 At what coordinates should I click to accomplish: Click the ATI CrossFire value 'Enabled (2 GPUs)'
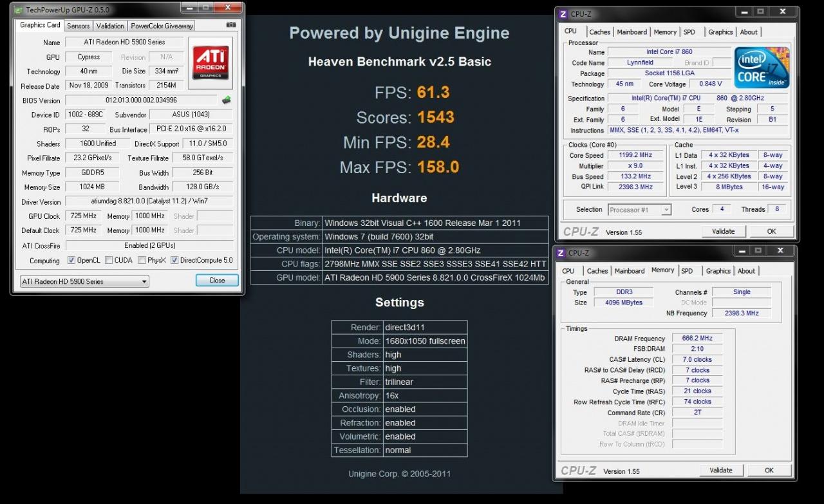pos(149,245)
